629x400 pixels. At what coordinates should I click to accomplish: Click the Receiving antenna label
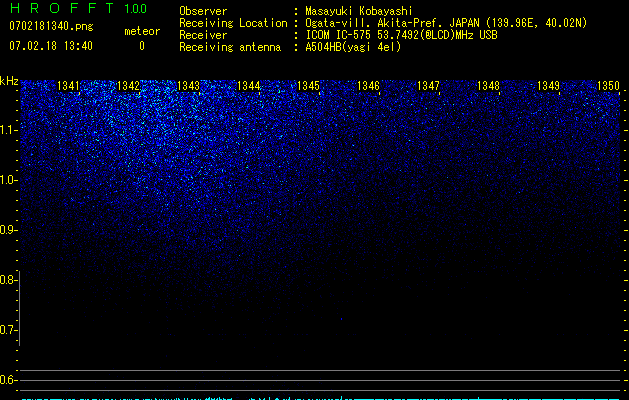pos(230,47)
